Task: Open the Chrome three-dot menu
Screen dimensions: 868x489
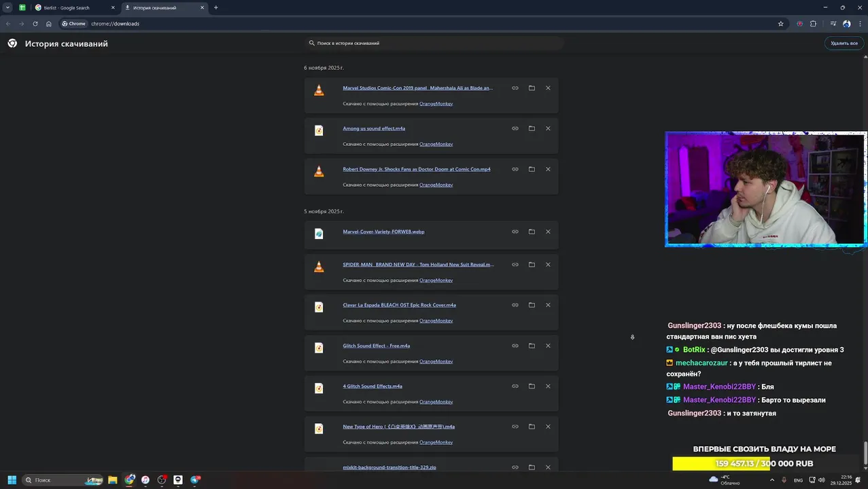Action: tap(859, 24)
